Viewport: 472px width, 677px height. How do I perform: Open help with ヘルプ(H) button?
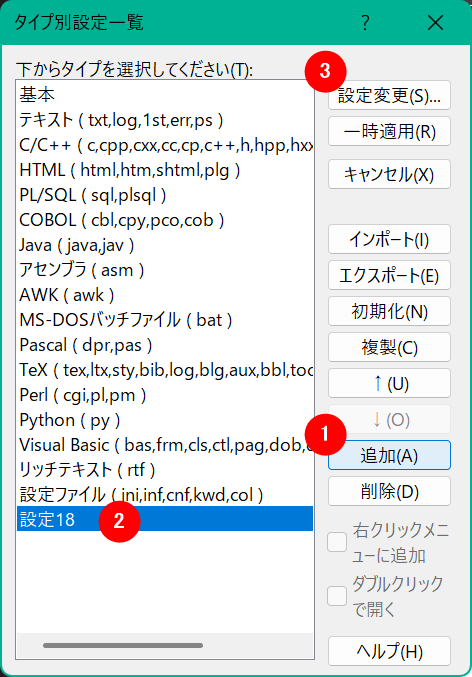click(389, 651)
